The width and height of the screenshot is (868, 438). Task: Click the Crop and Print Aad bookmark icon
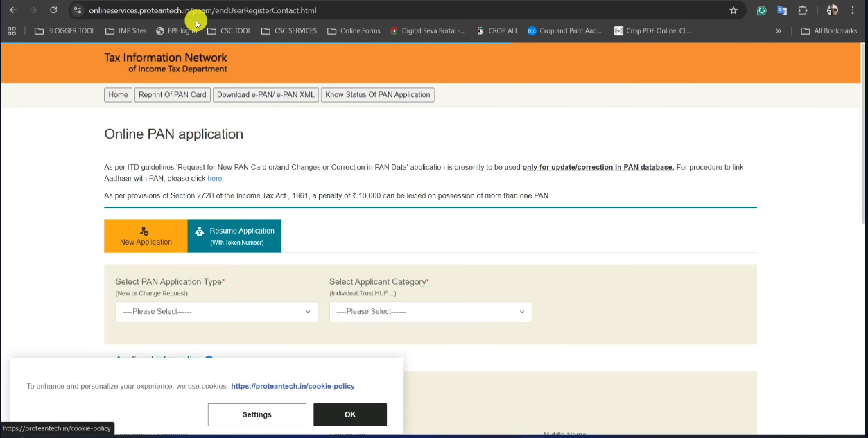click(532, 30)
